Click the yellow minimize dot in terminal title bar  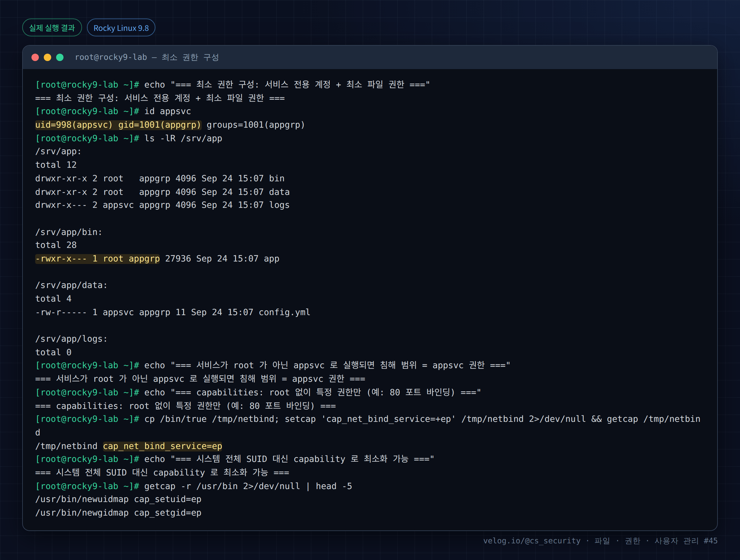point(47,57)
